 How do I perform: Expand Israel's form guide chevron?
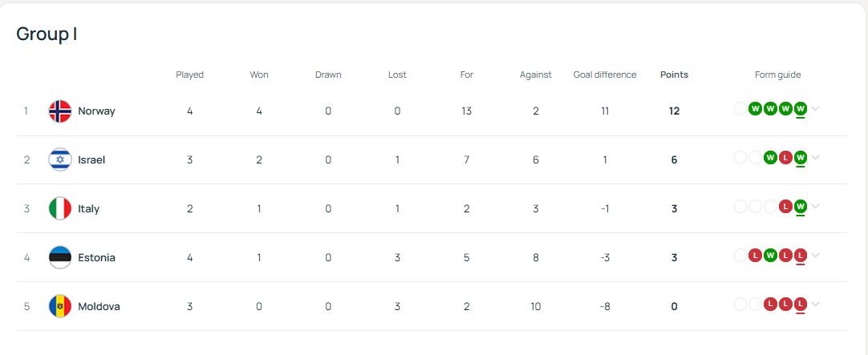[815, 158]
